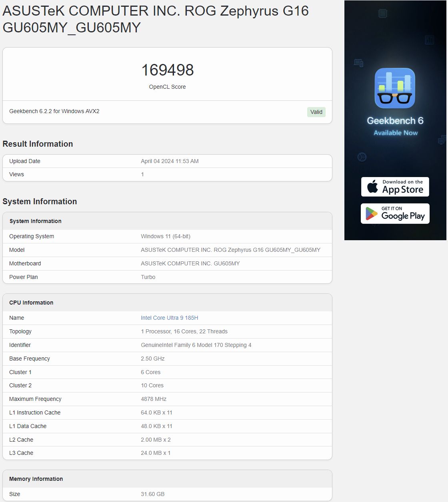The width and height of the screenshot is (448, 502).
Task: Click the Available Now ad text
Action: tap(396, 133)
